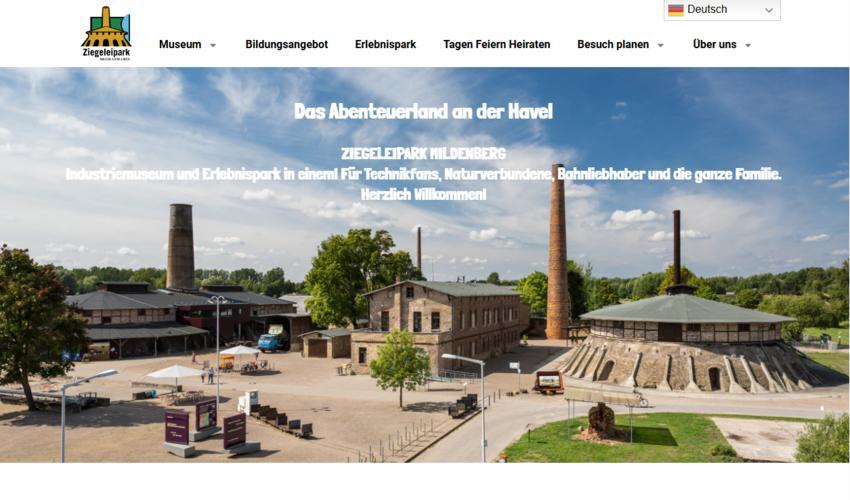Select Tagen Feiern Heiraten menu item

click(497, 44)
